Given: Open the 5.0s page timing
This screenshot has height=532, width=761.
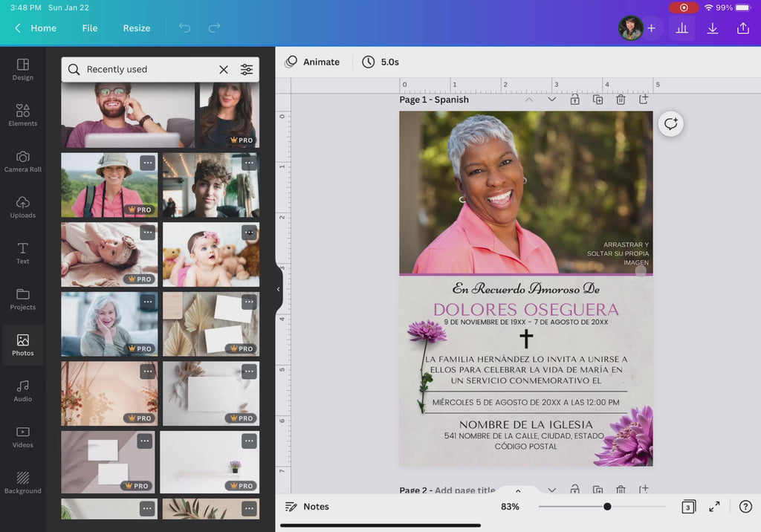Looking at the screenshot, I should point(380,62).
